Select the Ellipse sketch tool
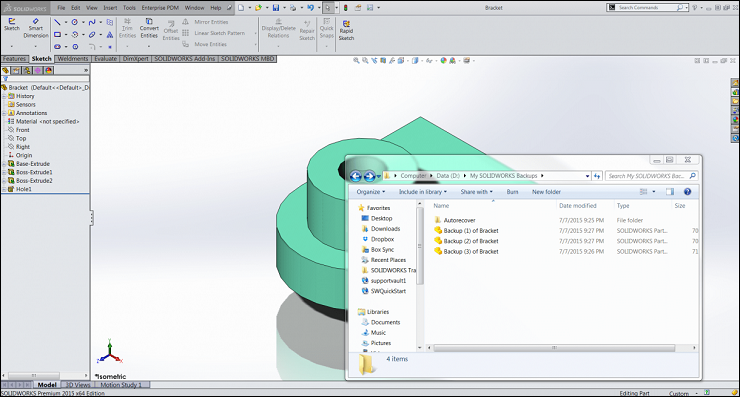 click(x=92, y=34)
